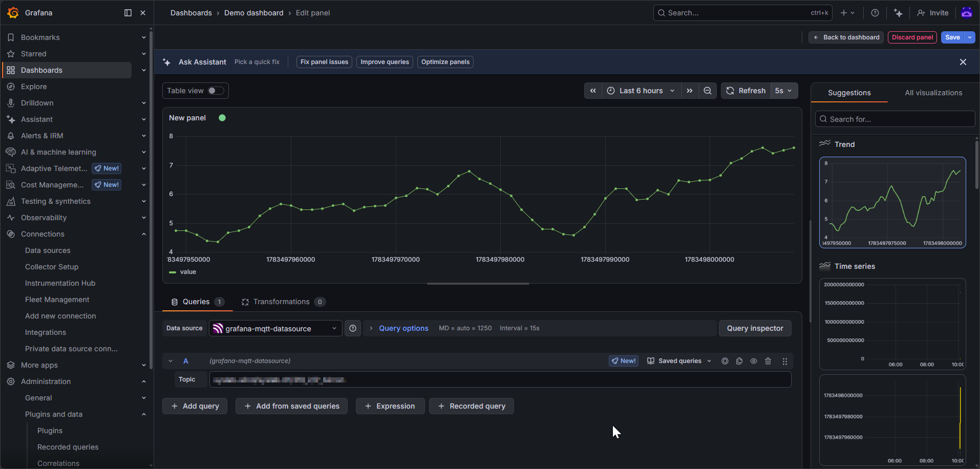Click the Demo dashboard breadcrumb
980x469 pixels.
point(253,13)
